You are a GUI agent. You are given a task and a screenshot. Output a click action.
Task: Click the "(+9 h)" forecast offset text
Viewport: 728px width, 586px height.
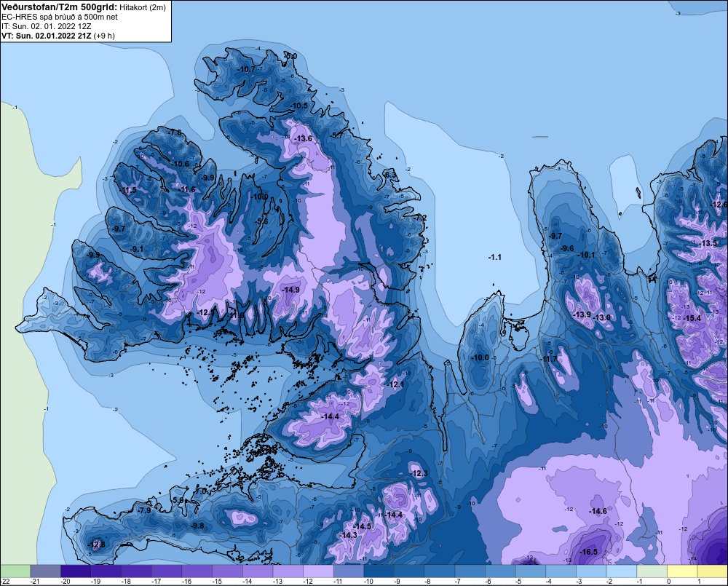tap(104, 36)
